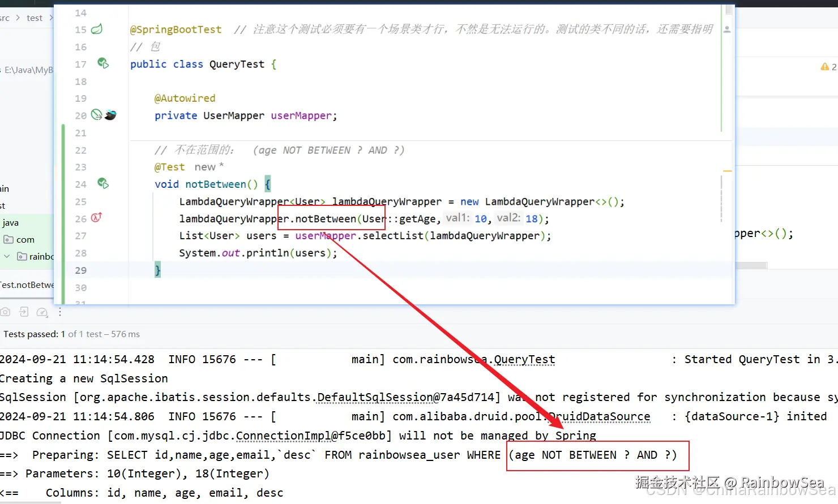Click the 'val2:' inlay hint
Viewport: 838px width, 504px height.
508,218
